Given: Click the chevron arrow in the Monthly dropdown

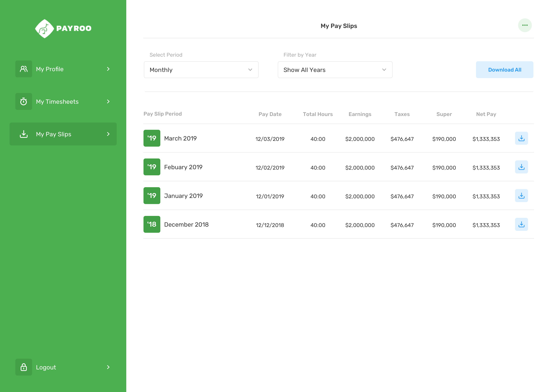Looking at the screenshot, I should coord(250,70).
